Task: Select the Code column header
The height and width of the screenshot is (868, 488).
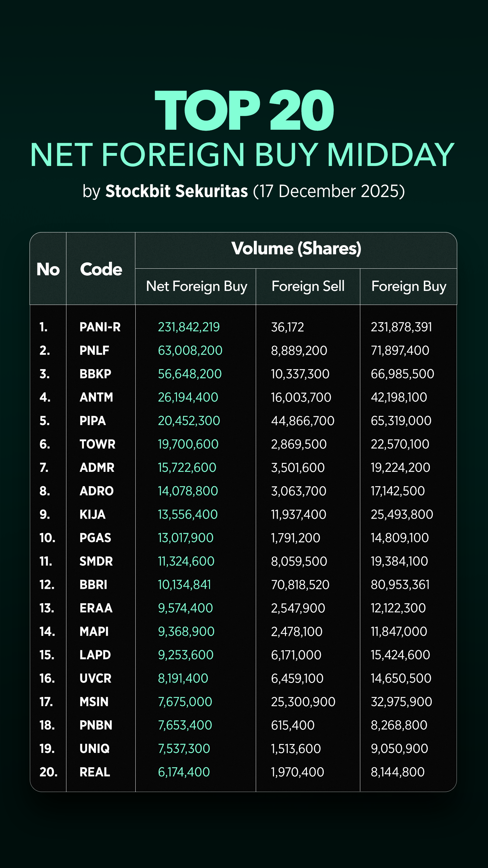Action: pos(101,269)
